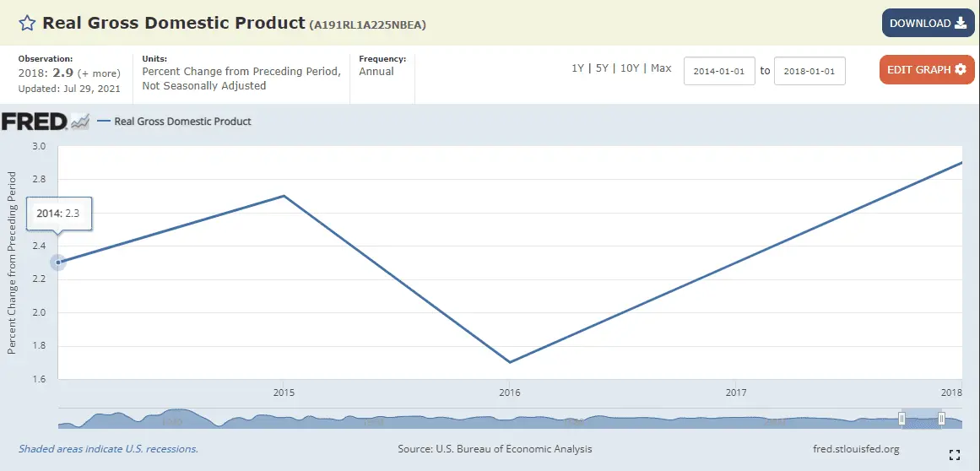Click the series ID A191RL1A225NBEA

click(368, 24)
